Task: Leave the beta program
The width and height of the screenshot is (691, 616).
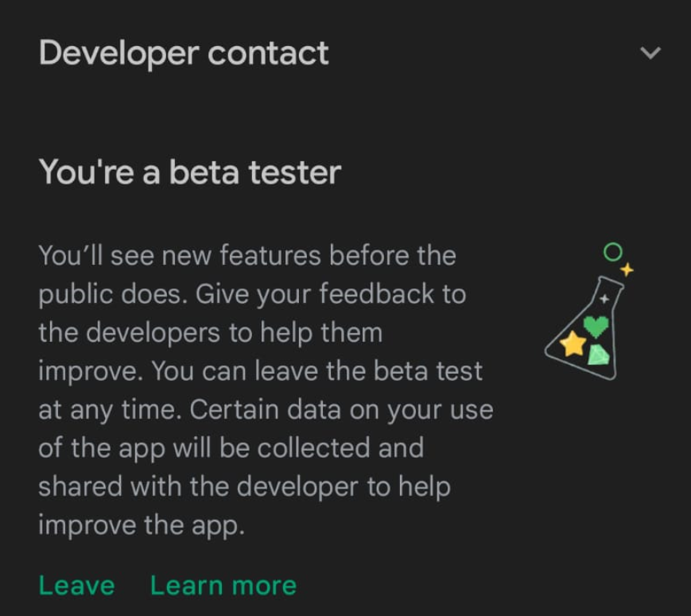Action: click(x=76, y=586)
